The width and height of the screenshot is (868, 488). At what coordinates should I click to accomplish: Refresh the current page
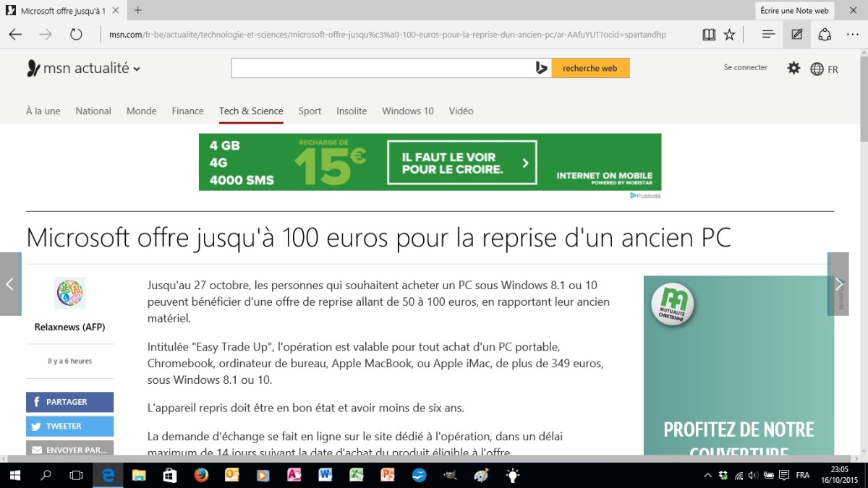pos(76,34)
